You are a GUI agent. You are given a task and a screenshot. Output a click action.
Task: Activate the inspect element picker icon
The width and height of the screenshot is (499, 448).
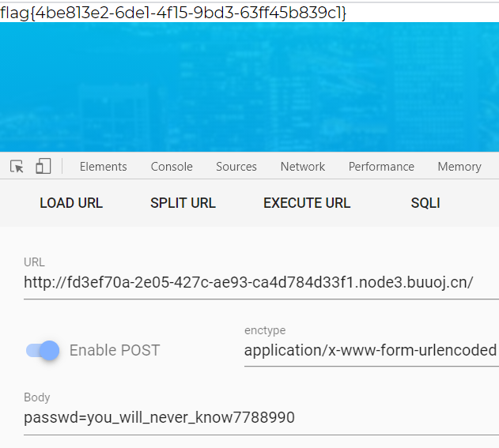[x=17, y=166]
